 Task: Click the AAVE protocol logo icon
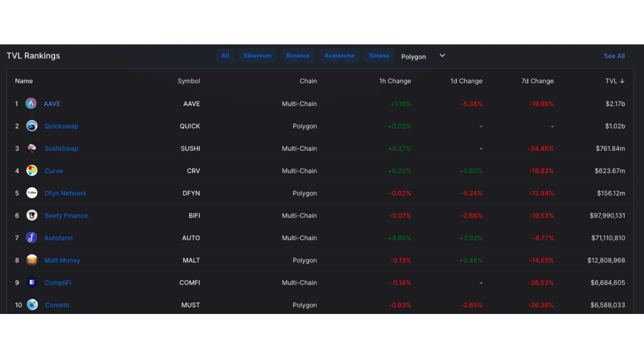[x=31, y=104]
